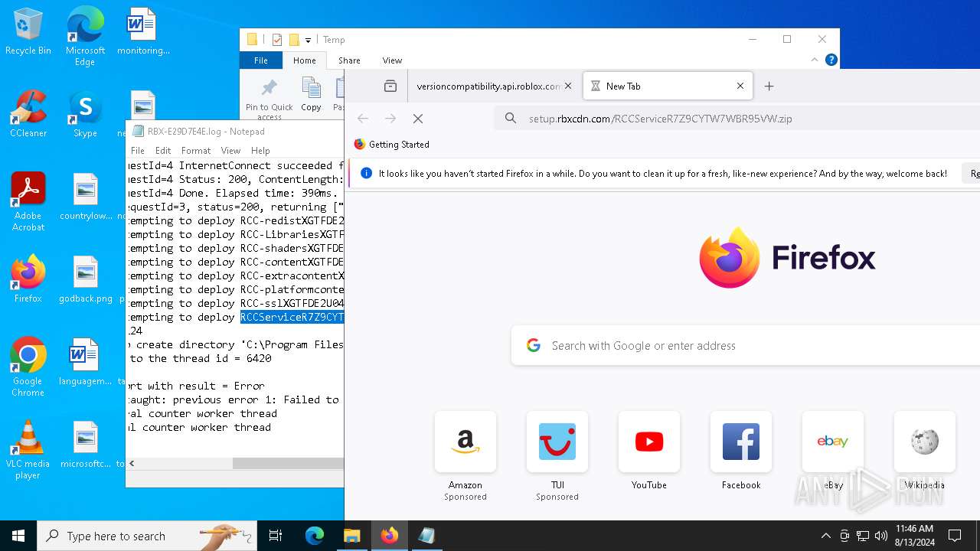The image size is (980, 551).
Task: Open the Recycle Bin desktop icon
Action: click(28, 31)
